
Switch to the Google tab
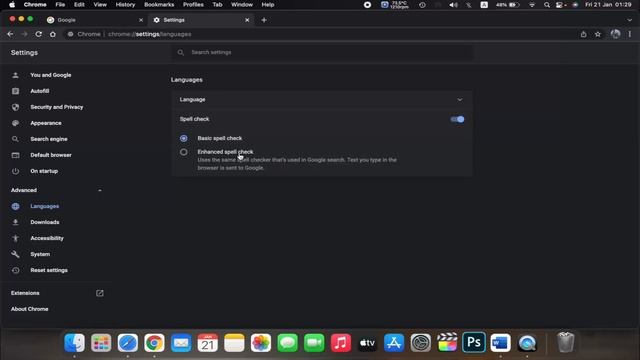pos(95,20)
